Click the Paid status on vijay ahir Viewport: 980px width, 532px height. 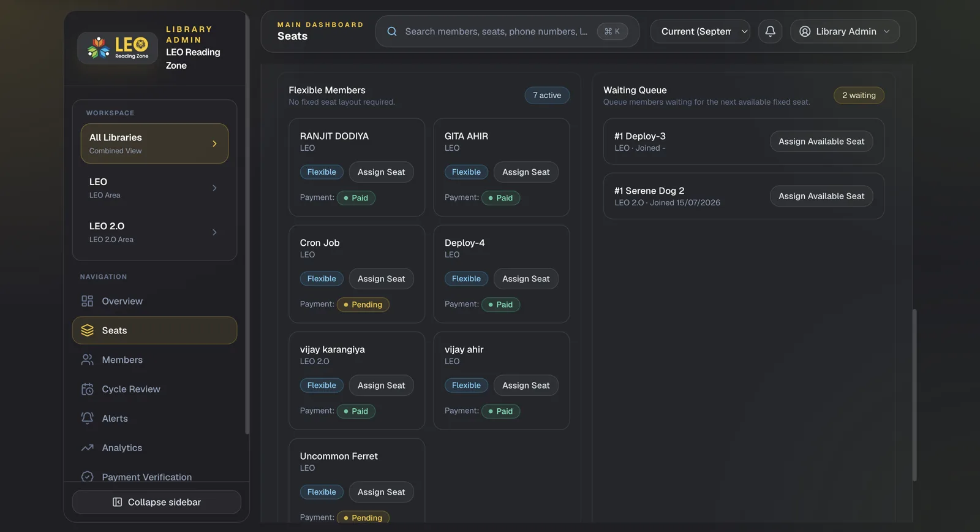coord(500,411)
